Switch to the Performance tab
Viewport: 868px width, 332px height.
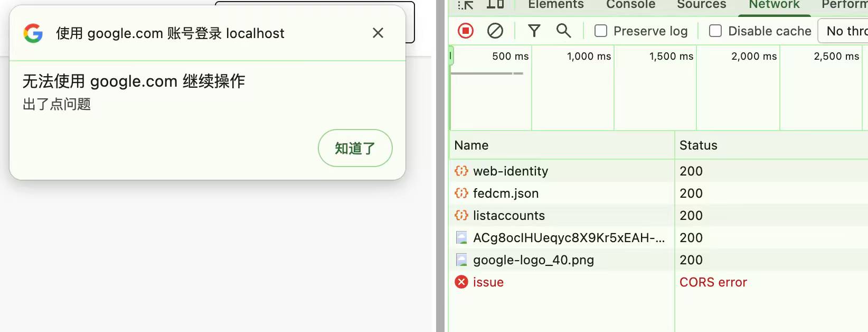click(x=845, y=5)
